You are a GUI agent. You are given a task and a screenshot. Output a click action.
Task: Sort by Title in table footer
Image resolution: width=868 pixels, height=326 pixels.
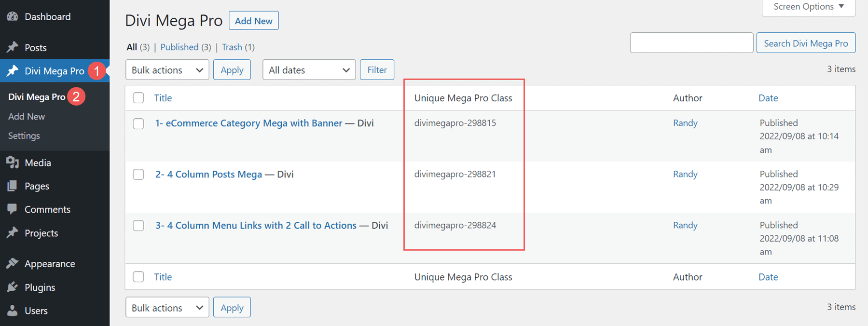pos(163,277)
